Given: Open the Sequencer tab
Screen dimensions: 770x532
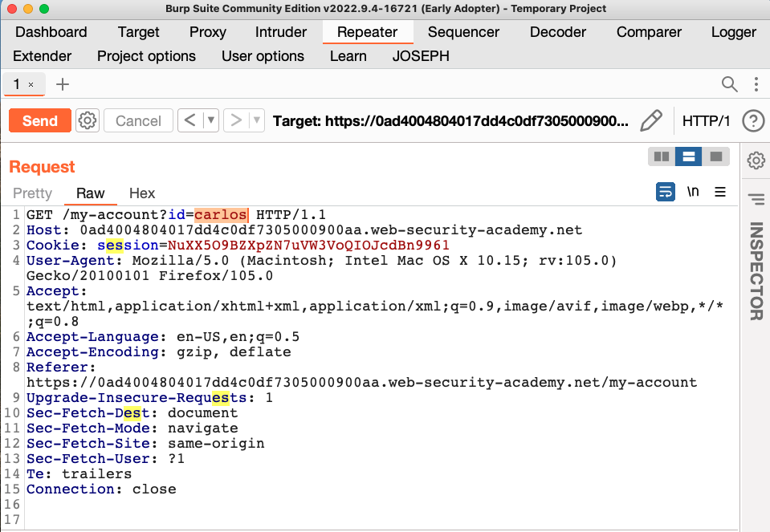Looking at the screenshot, I should coord(463,32).
